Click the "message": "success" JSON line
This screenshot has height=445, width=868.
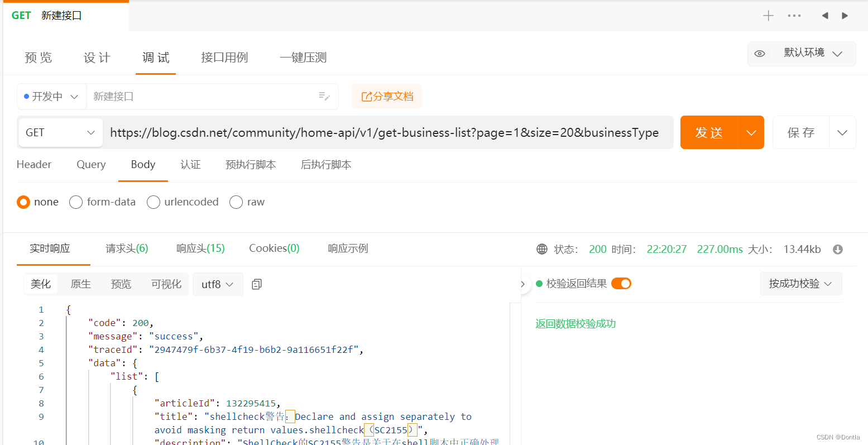pyautogui.click(x=146, y=336)
